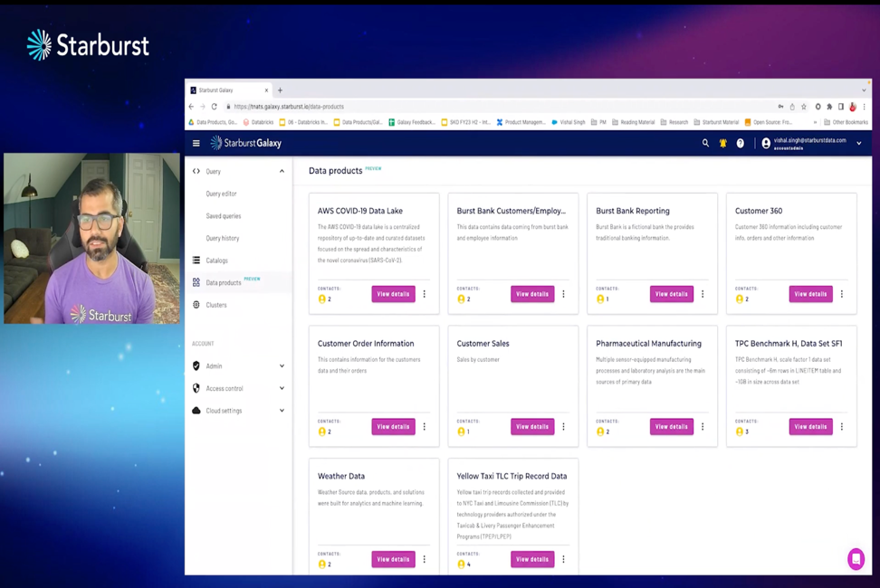
Task: Click contacts icon on Customer Sales card
Action: coord(462,432)
